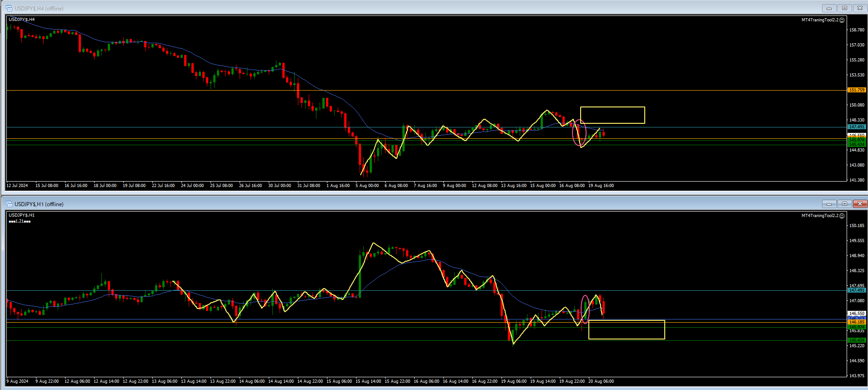Click the H4 chart window's title bar icon
This screenshot has height=390, width=868.
(x=9, y=8)
